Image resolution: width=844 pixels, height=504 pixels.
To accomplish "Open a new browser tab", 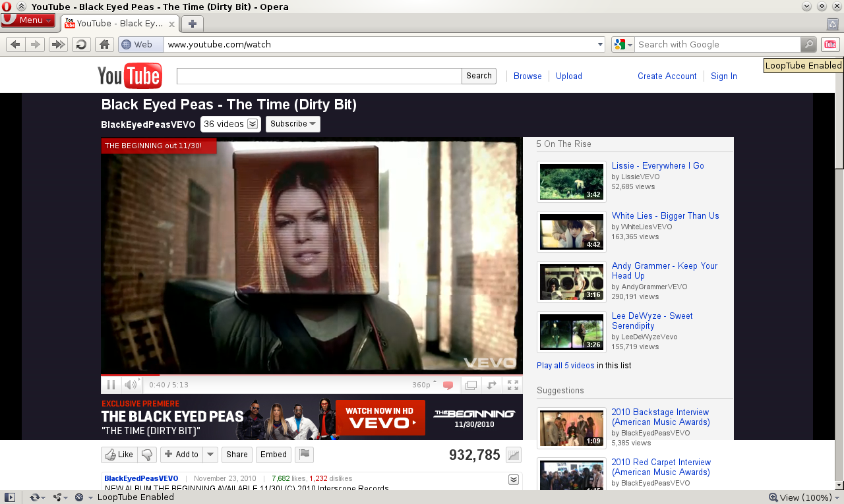I will (x=192, y=24).
